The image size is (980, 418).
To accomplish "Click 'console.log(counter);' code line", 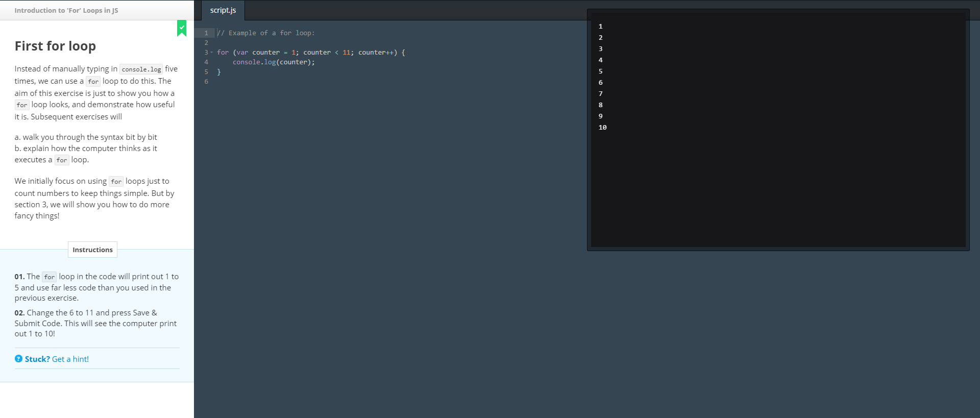I will (x=274, y=62).
